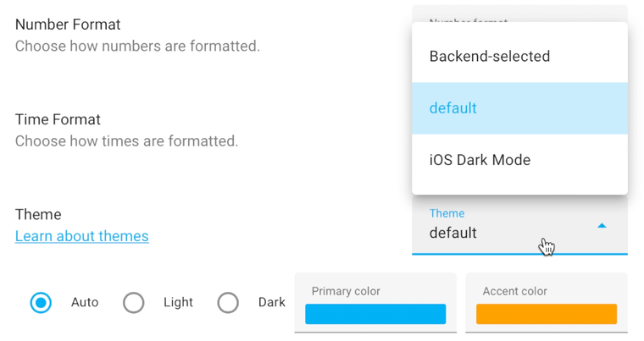The width and height of the screenshot is (644, 341).
Task: Click the 'Choose how times are formatted' description
Action: point(126,140)
